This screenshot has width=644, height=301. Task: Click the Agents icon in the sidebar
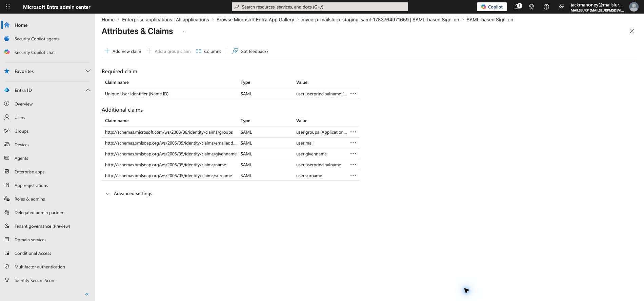7,158
